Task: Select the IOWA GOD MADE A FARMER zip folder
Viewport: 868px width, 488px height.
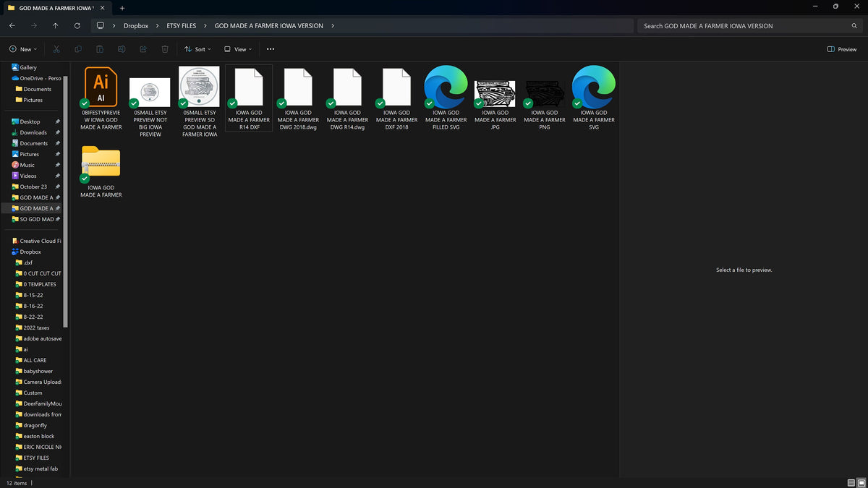Action: pos(101,171)
